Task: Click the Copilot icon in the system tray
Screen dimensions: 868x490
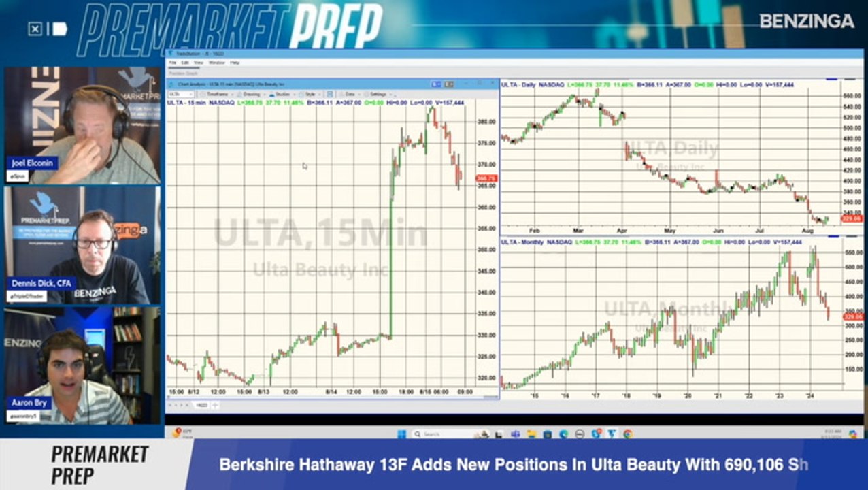Action: coord(853,434)
